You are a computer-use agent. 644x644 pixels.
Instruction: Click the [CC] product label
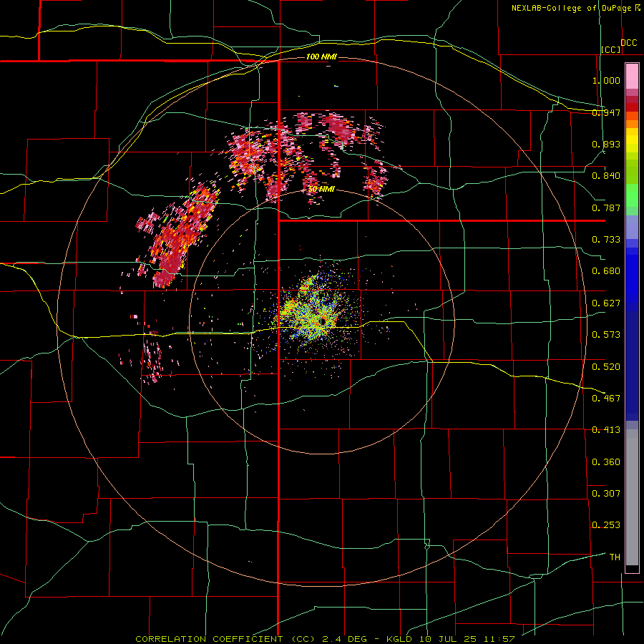(611, 49)
